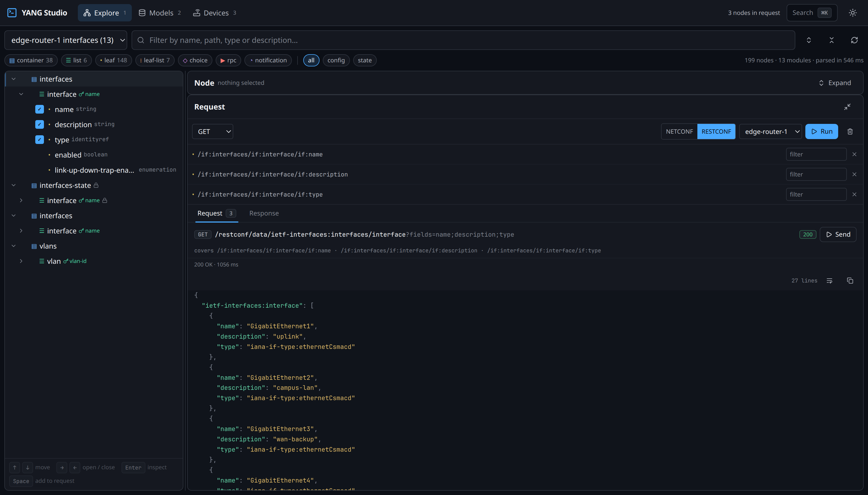The image size is (868, 495).
Task: Toggle the rpc type filter
Action: click(x=228, y=60)
